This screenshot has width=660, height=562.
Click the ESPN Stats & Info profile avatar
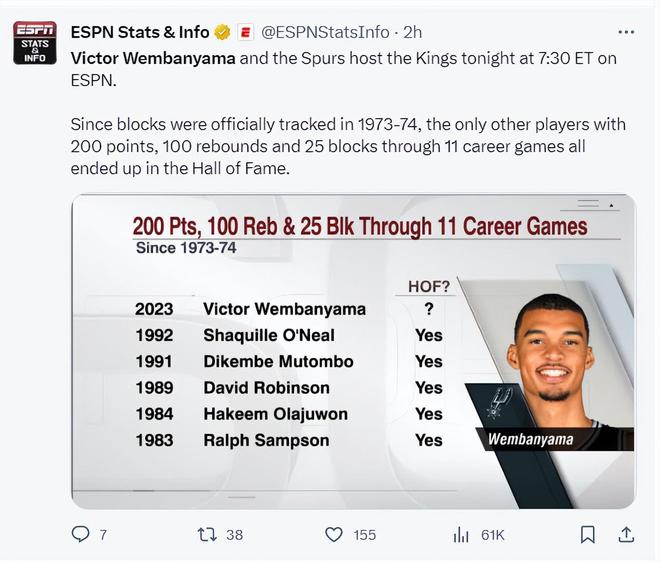coord(35,42)
